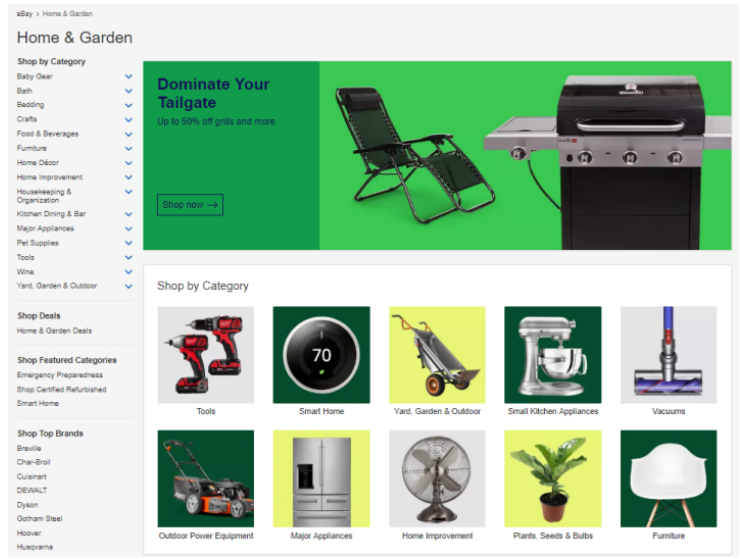Open the Major Appliances refrigerator thumbnail
The height and width of the screenshot is (559, 740).
pyautogui.click(x=321, y=479)
